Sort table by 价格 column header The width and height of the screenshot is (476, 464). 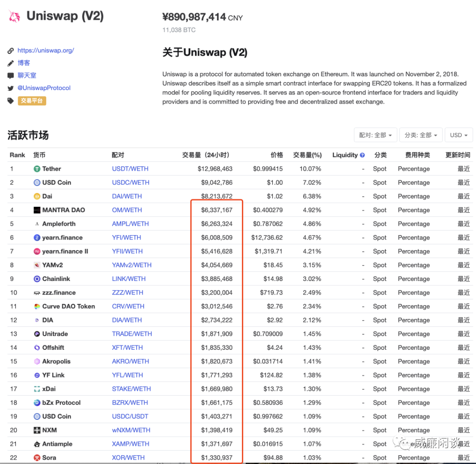(277, 155)
